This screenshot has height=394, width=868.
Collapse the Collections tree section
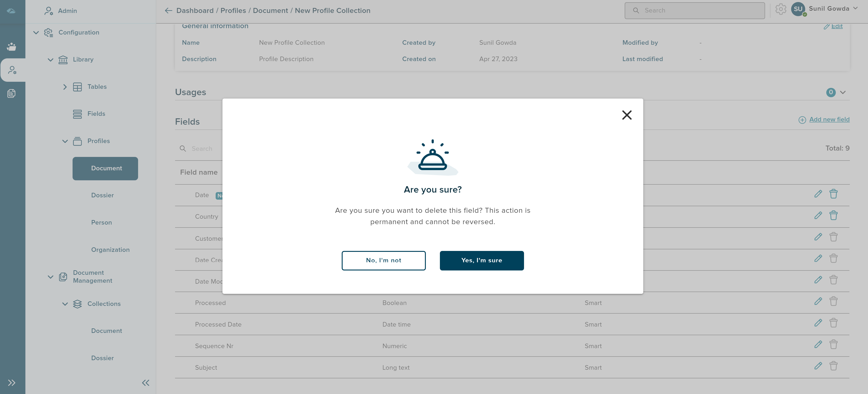(x=65, y=304)
